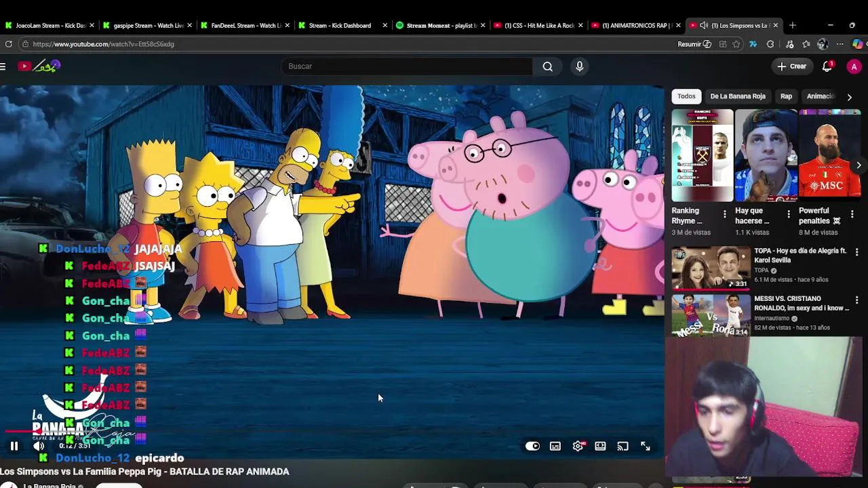Open the Copilot sidebar icon
Image resolution: width=868 pixels, height=488 pixels.
click(858, 44)
